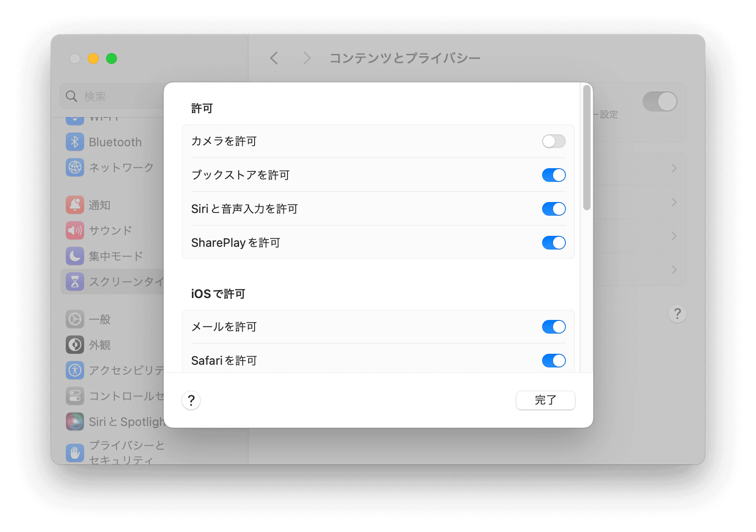756x532 pixels.
Task: Choose 通知 in the sidebar
Action: [100, 205]
